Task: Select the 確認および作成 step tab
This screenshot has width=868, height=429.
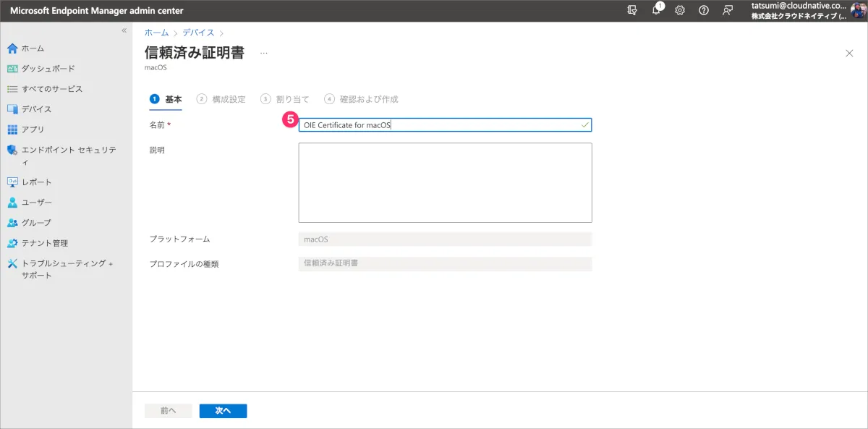Action: (x=361, y=99)
